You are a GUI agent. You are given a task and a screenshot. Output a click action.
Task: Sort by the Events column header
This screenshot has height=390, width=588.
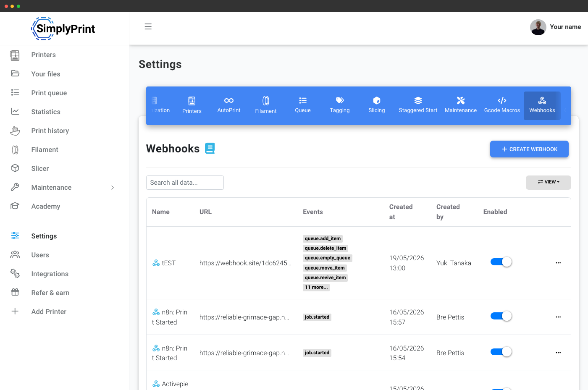313,212
